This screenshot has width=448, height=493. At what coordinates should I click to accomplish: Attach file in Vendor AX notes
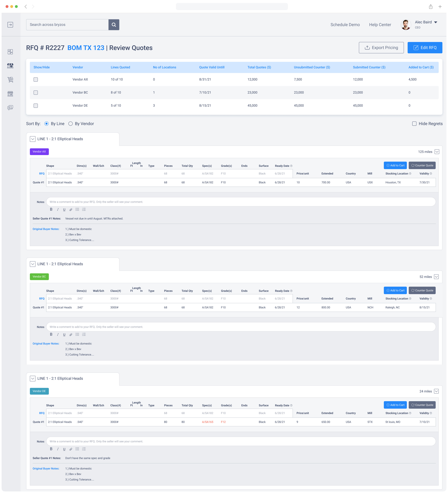(x=71, y=210)
